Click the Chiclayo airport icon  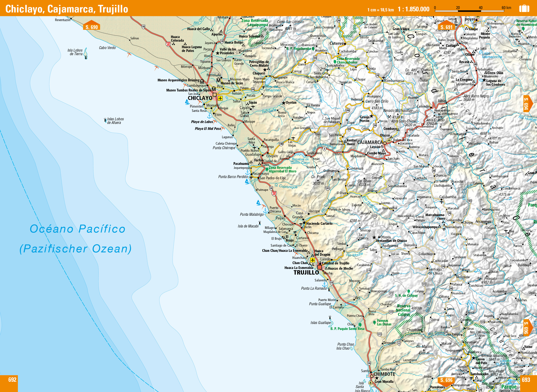pyautogui.click(x=220, y=98)
